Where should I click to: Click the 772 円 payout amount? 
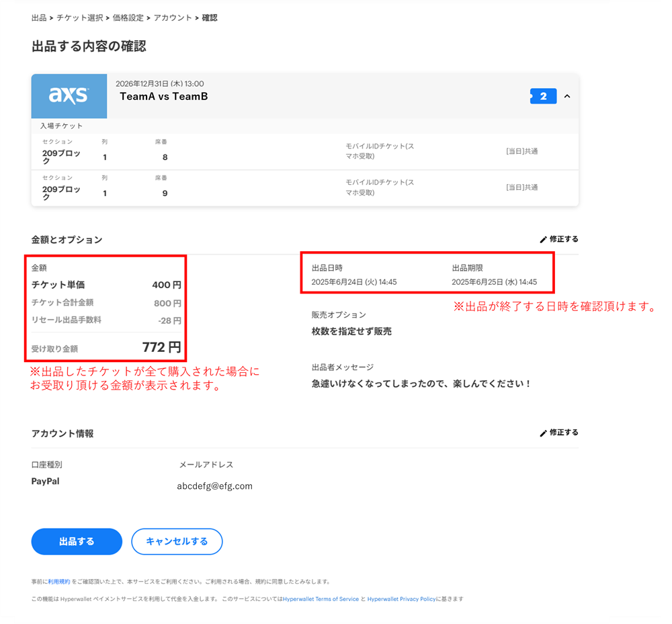[161, 347]
